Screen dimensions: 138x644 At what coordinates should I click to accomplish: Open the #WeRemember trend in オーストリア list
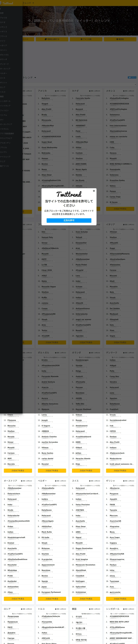[15, 488]
